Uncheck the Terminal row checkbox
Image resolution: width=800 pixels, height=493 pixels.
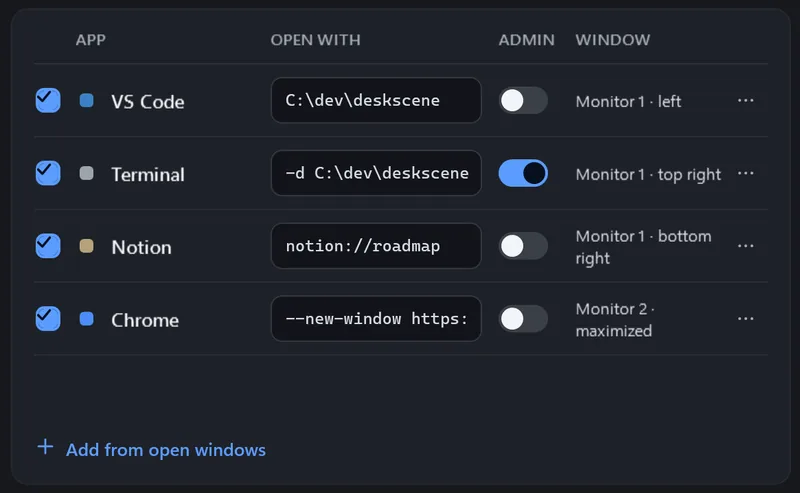[48, 173]
